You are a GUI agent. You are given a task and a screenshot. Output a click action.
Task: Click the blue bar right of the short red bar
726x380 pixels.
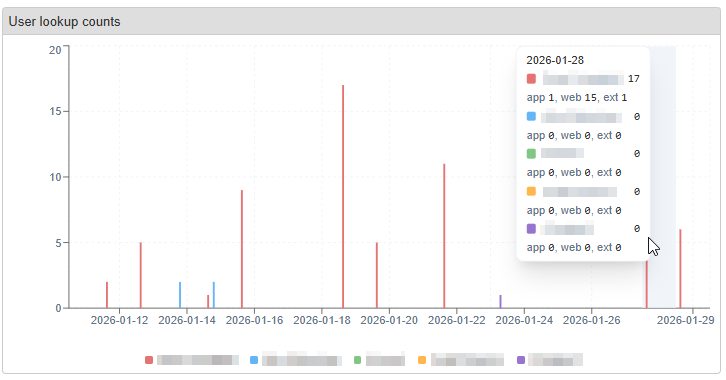click(214, 295)
